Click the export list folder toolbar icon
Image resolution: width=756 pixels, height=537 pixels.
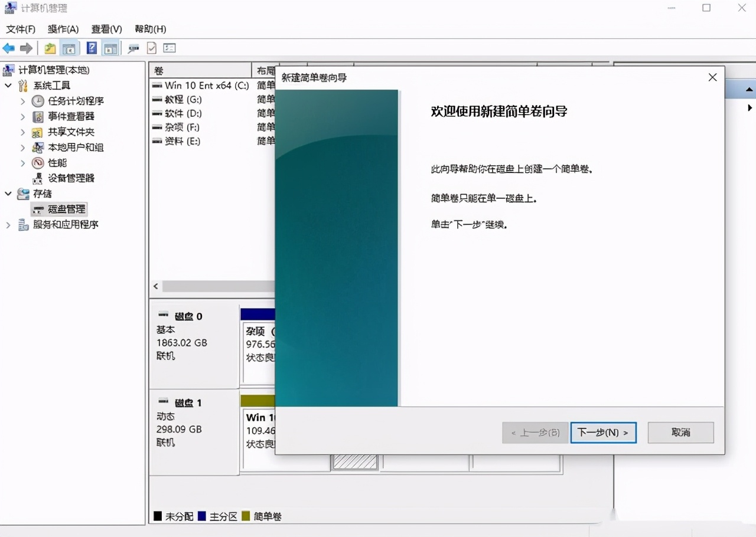pyautogui.click(x=50, y=48)
